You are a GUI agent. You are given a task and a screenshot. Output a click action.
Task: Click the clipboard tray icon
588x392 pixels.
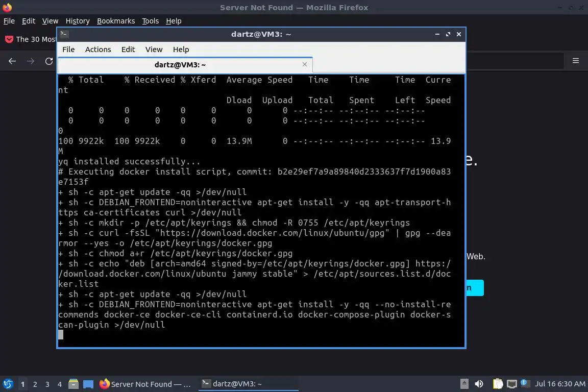498,384
